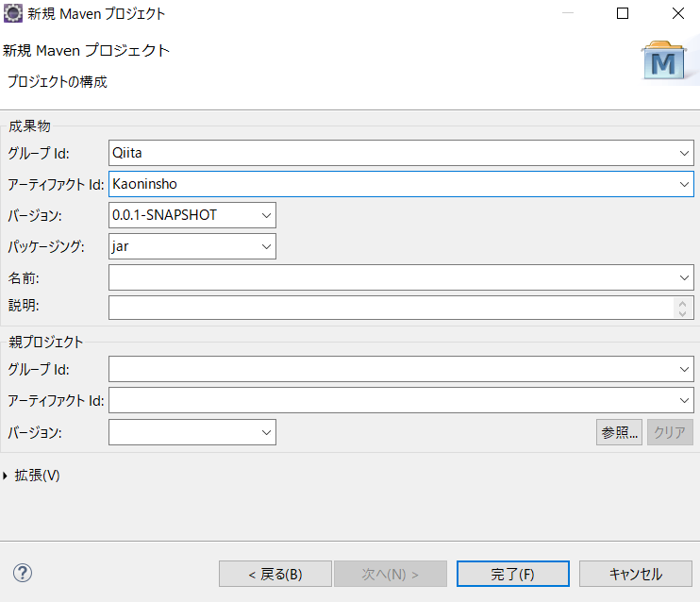The image size is (700, 602).
Task: Open the artifact Group Id dropdown arrow
Action: [x=684, y=153]
